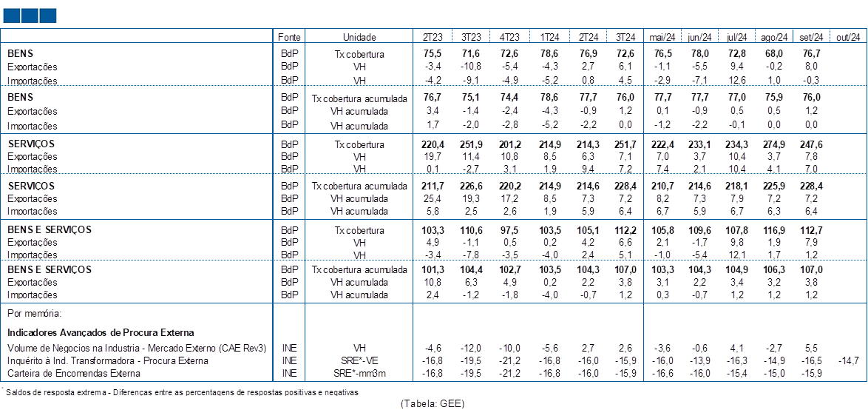Image resolution: width=868 pixels, height=410 pixels.
Task: Click the out/24 column header
Action: pos(849,37)
